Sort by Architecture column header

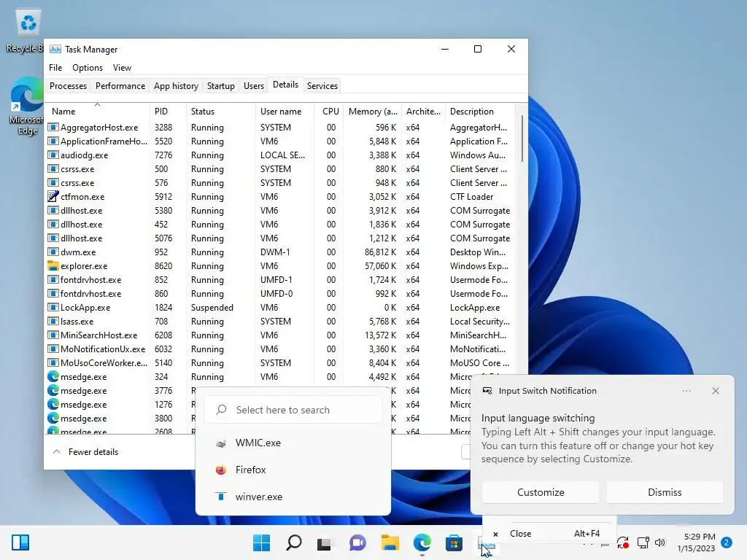(423, 111)
